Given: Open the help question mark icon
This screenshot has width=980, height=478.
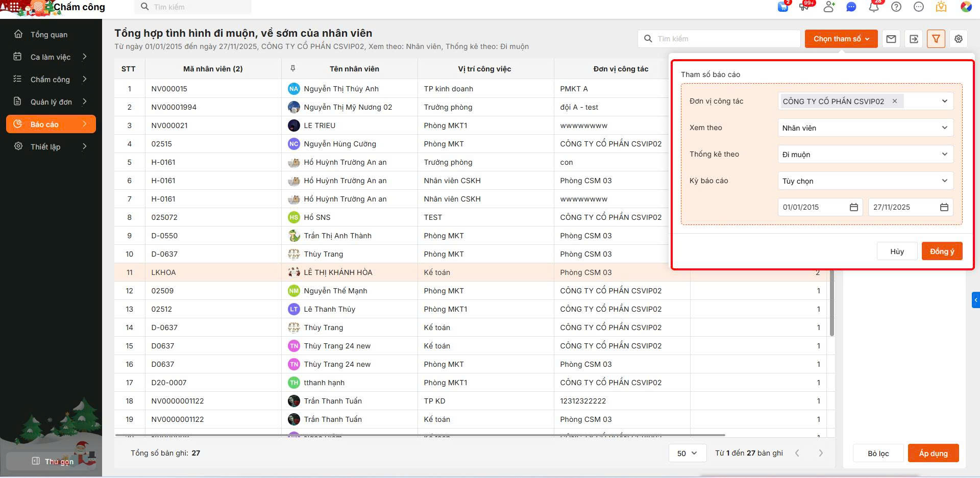Looking at the screenshot, I should click(x=896, y=7).
